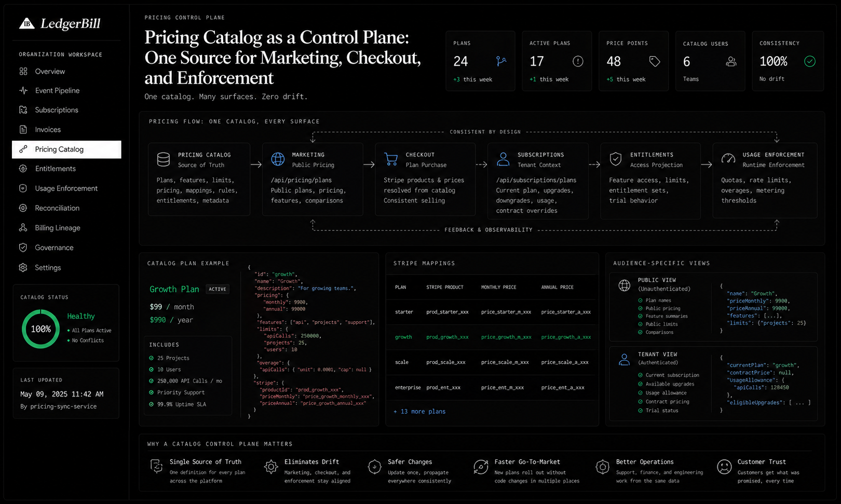The width and height of the screenshot is (841, 504).
Task: Click the Faster Go-To-Market icon
Action: coord(481,467)
